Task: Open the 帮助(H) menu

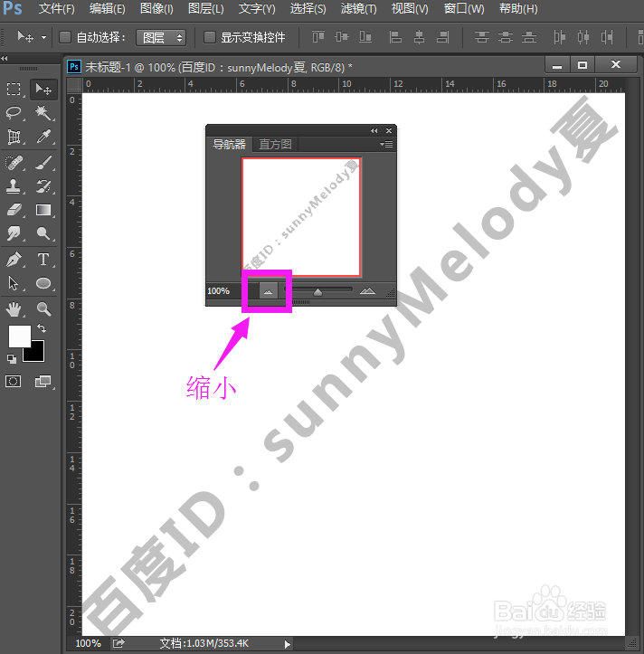Action: coord(518,8)
